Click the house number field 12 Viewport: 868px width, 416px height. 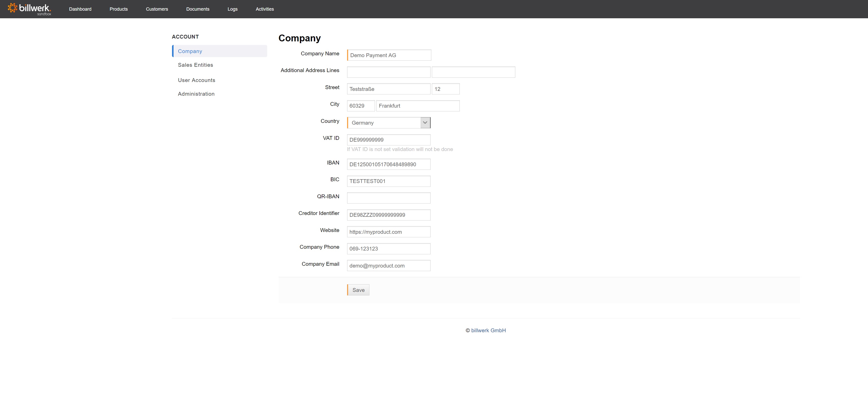coord(446,89)
